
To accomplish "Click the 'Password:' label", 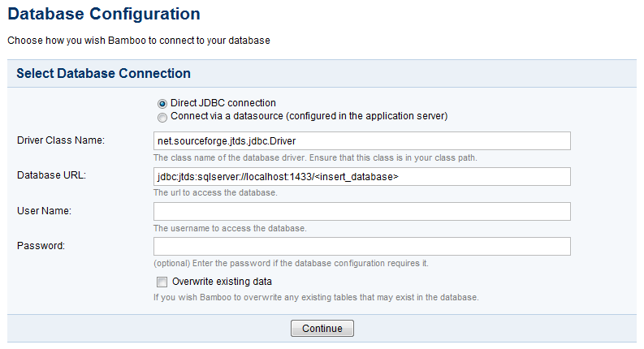I will tap(41, 246).
